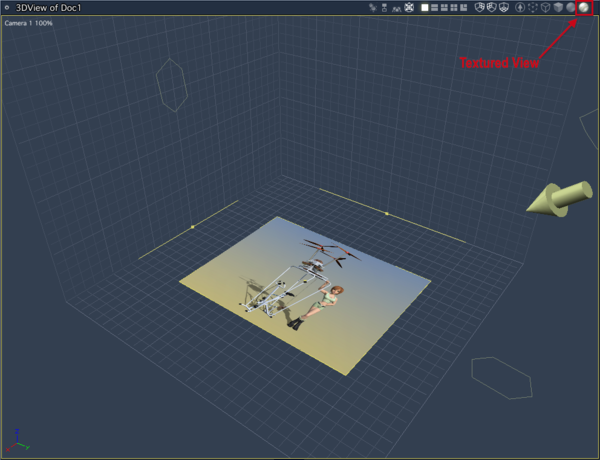The width and height of the screenshot is (600, 460).
Task: Click the two stacked boxes toolbar icon
Action: (x=384, y=8)
